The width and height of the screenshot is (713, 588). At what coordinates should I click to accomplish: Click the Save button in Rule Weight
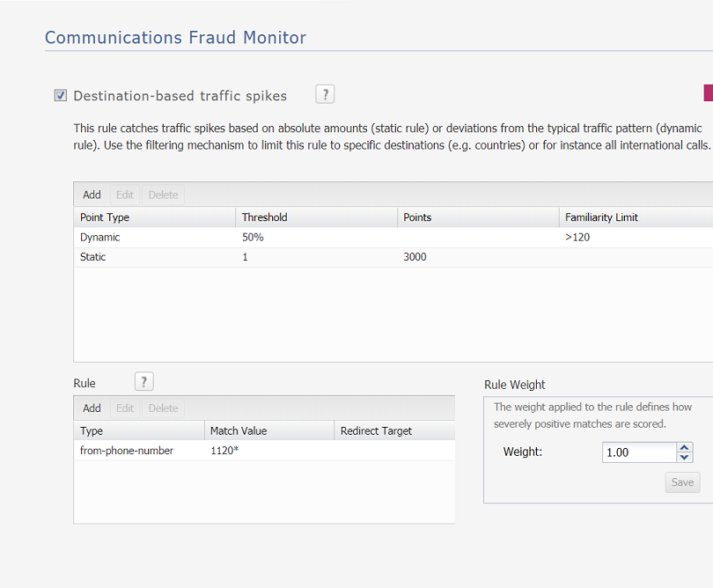pos(681,482)
